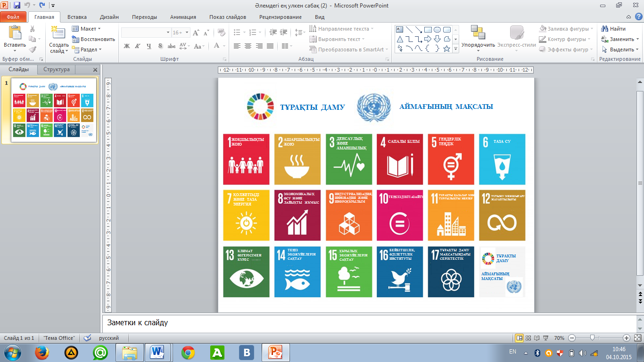The width and height of the screenshot is (644, 362).
Task: Select slide 1 thumbnail in Slides pane
Action: [x=53, y=110]
